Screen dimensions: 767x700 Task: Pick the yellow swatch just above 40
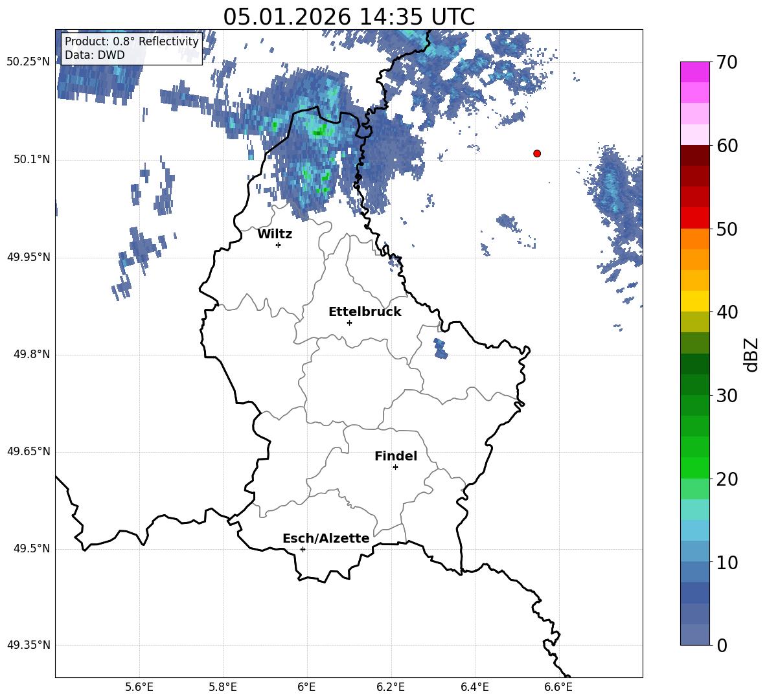(695, 301)
